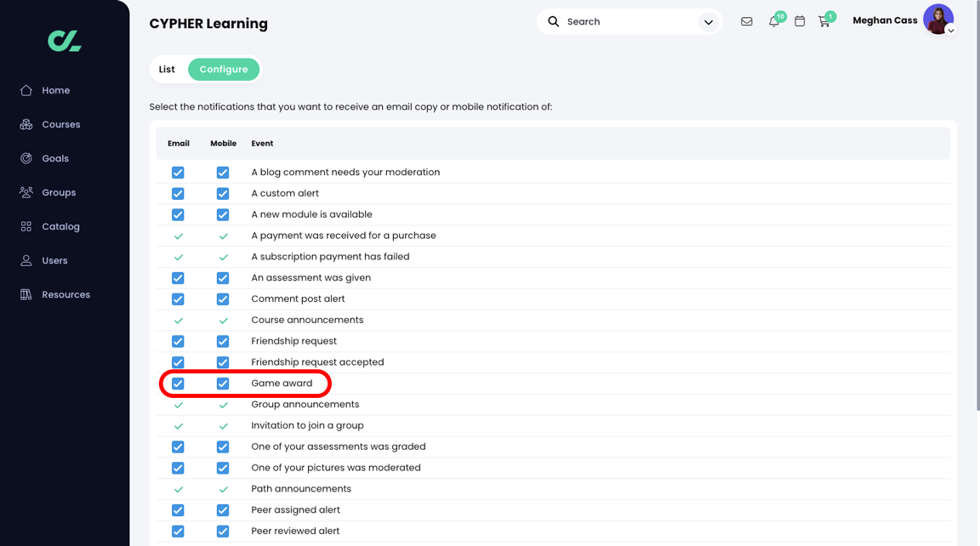
Task: Open the Groups page from the sidebar
Action: pyautogui.click(x=59, y=192)
